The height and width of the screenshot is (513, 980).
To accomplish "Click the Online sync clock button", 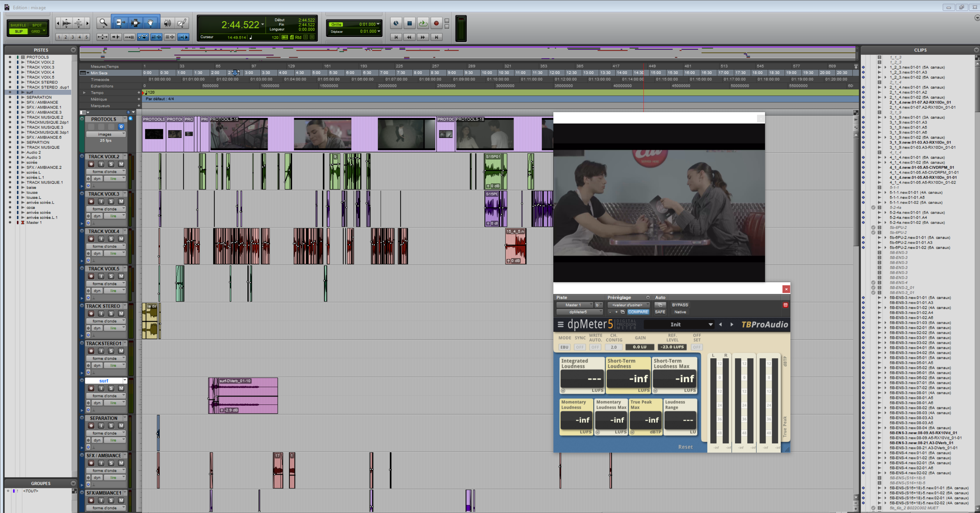I will [x=396, y=24].
